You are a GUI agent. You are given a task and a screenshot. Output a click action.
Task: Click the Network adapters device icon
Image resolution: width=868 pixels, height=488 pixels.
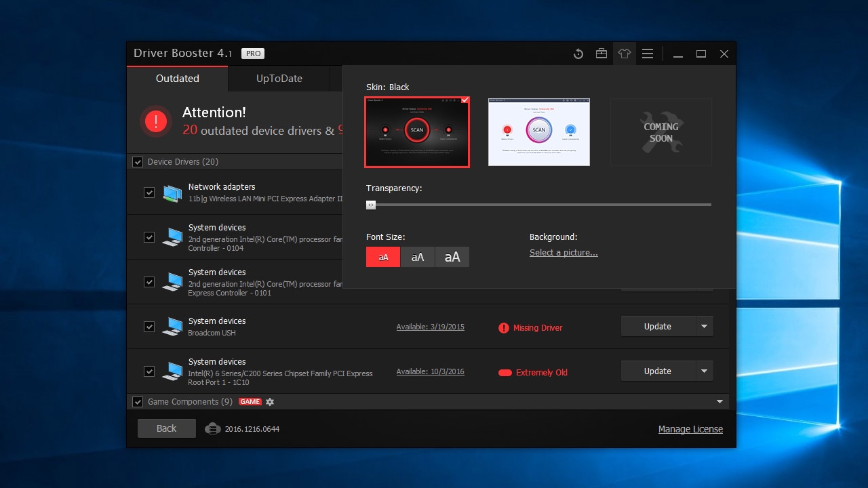point(172,193)
